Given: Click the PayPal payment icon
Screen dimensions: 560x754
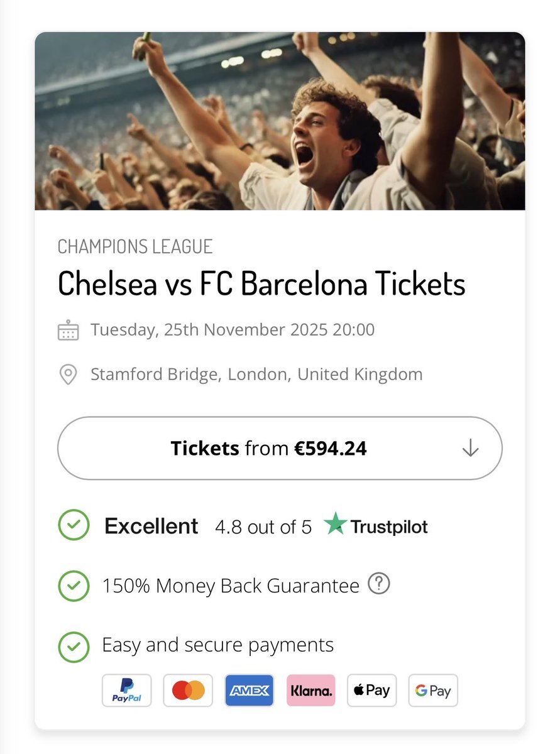Looking at the screenshot, I should click(x=127, y=691).
